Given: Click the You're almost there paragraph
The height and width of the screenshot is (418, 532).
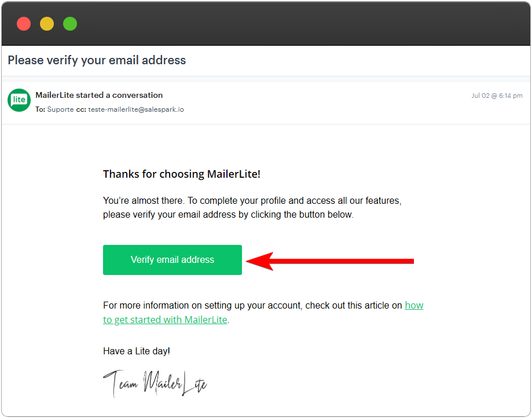Looking at the screenshot, I should pos(252,208).
